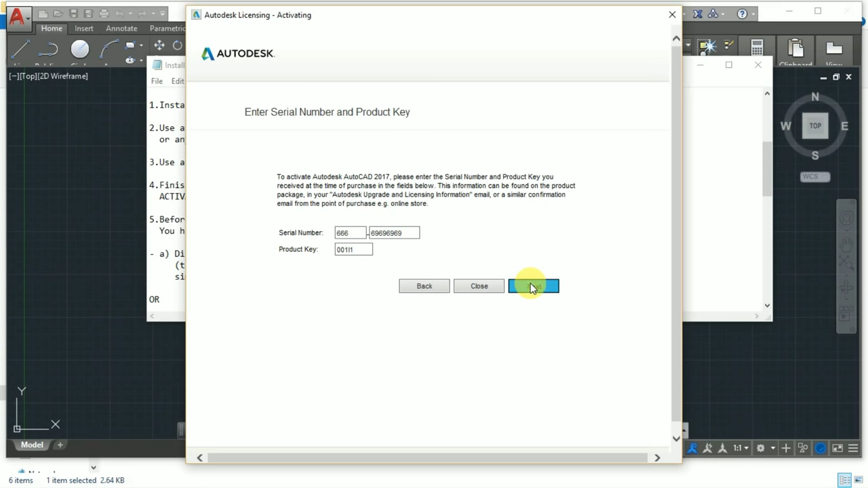The image size is (868, 488).
Task: Click the [-] viewport controls label
Action: coord(14,76)
